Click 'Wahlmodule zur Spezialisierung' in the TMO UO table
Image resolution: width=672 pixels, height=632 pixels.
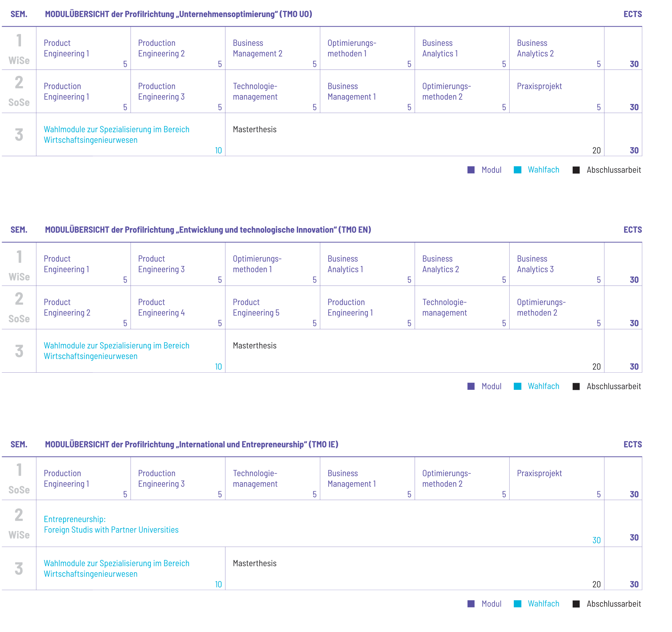tap(117, 135)
